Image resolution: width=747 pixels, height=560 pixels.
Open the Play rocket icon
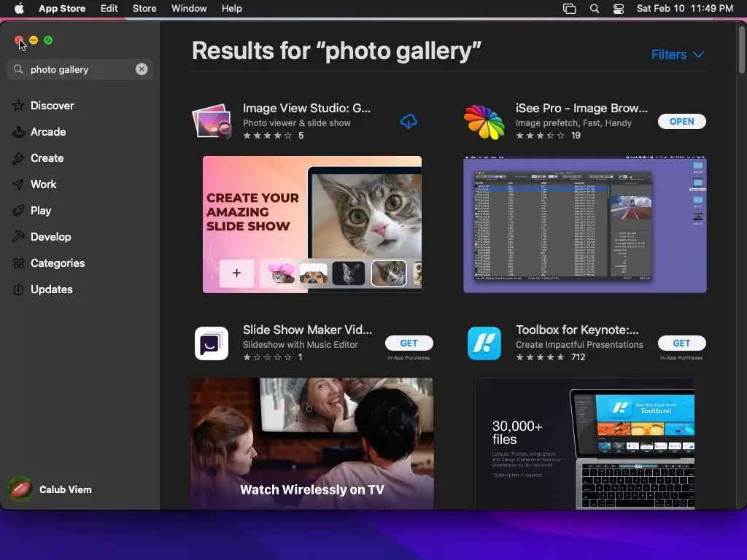point(18,211)
